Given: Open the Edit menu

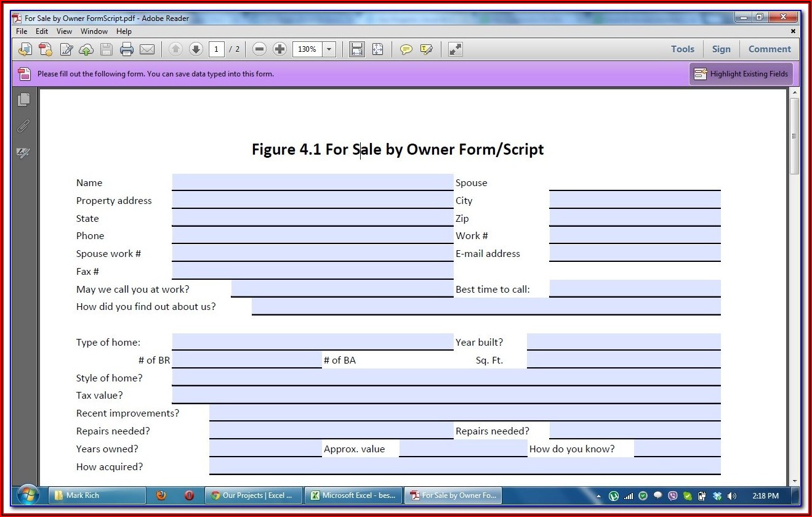Looking at the screenshot, I should tap(42, 31).
